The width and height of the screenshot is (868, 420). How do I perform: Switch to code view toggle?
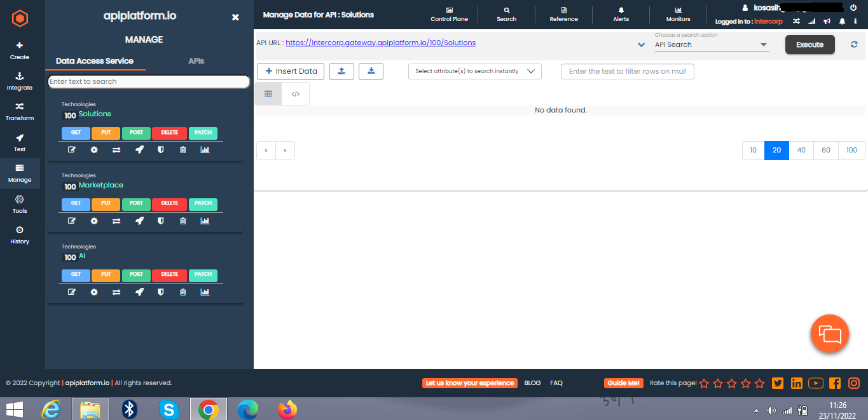click(x=296, y=93)
